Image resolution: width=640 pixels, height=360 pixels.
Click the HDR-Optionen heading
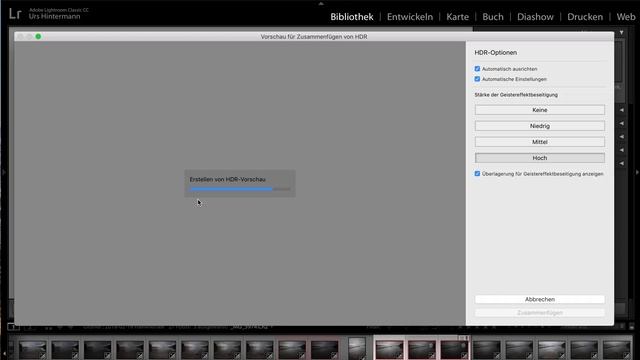click(x=496, y=53)
